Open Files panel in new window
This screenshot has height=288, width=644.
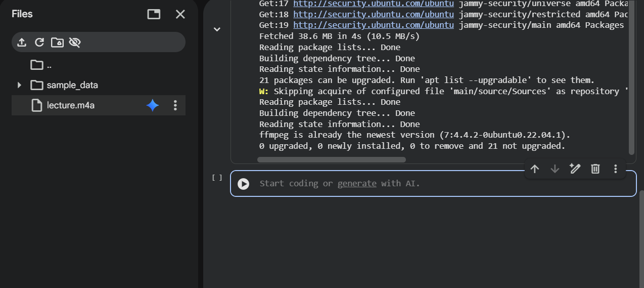click(154, 14)
